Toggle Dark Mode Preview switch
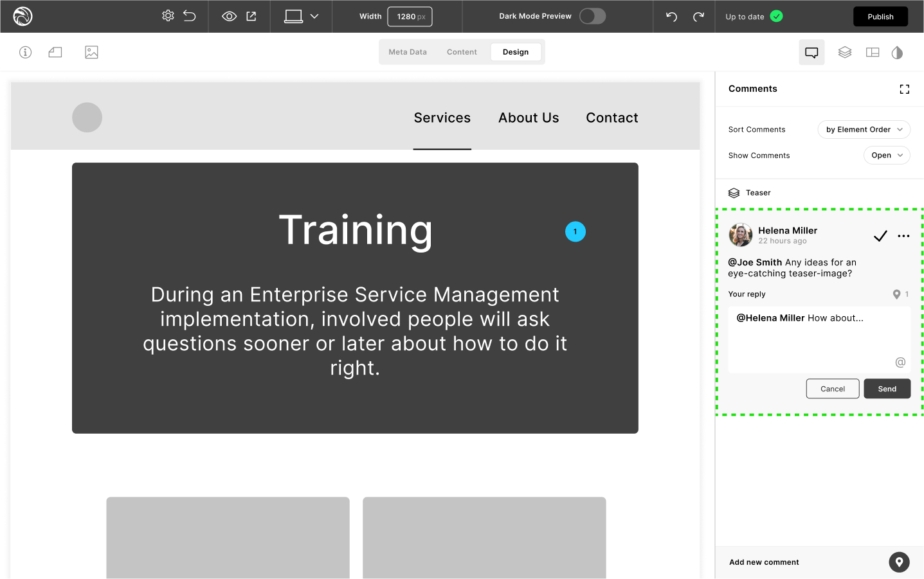The width and height of the screenshot is (924, 579). click(592, 16)
